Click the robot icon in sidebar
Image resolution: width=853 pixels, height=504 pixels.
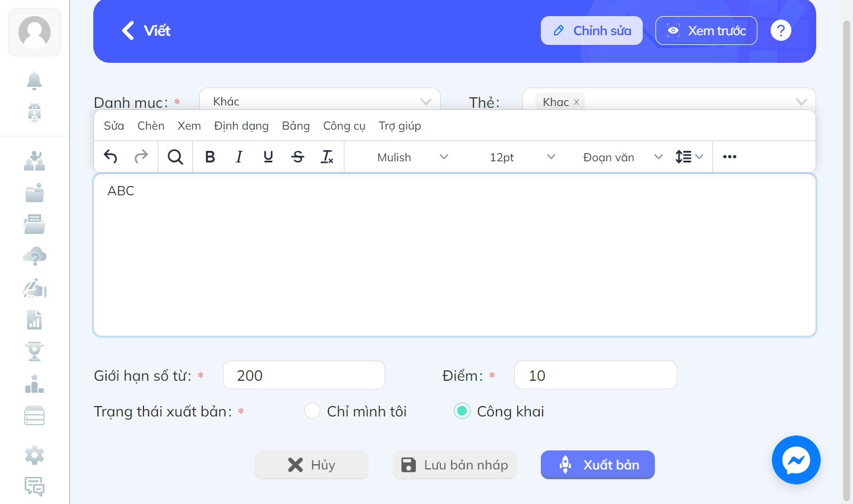tap(35, 112)
